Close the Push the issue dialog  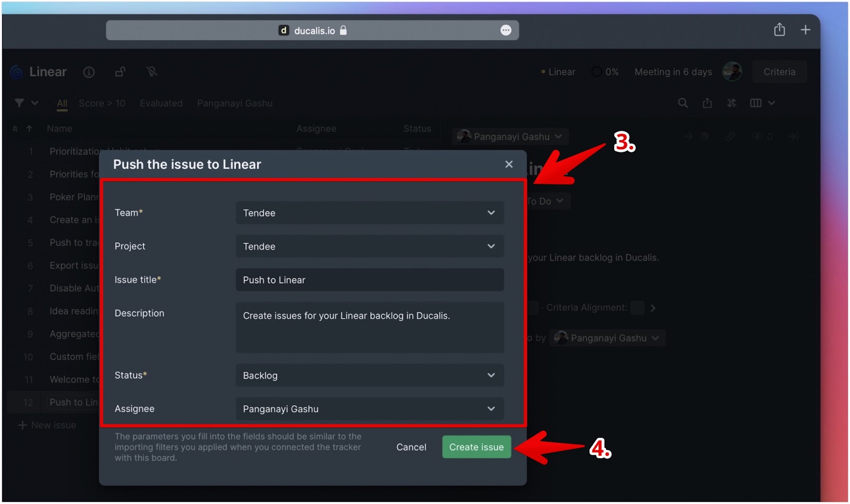click(x=509, y=165)
